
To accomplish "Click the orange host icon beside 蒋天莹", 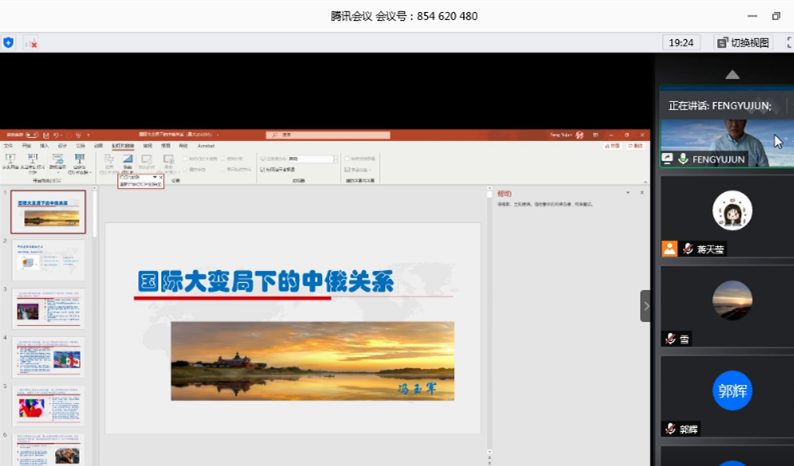I will tap(669, 248).
